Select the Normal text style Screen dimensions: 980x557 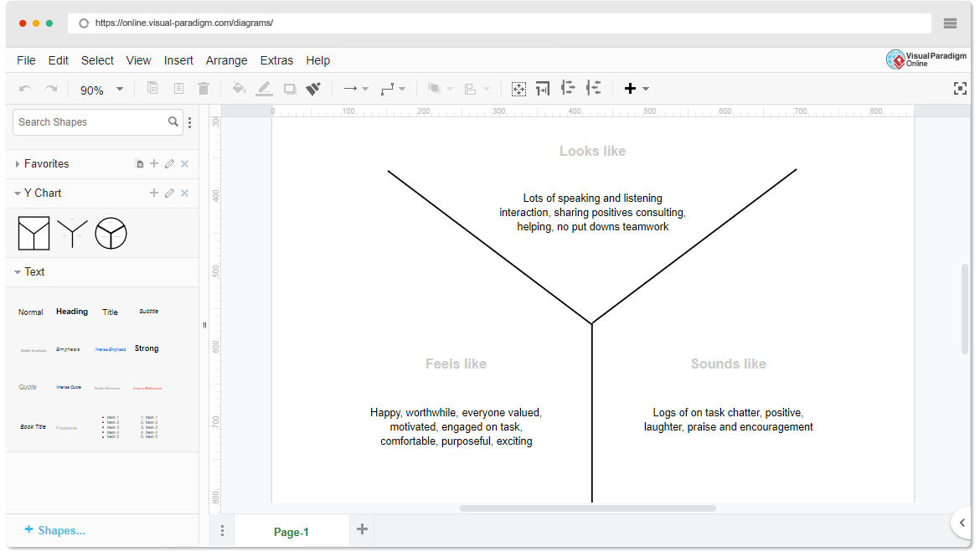(31, 312)
